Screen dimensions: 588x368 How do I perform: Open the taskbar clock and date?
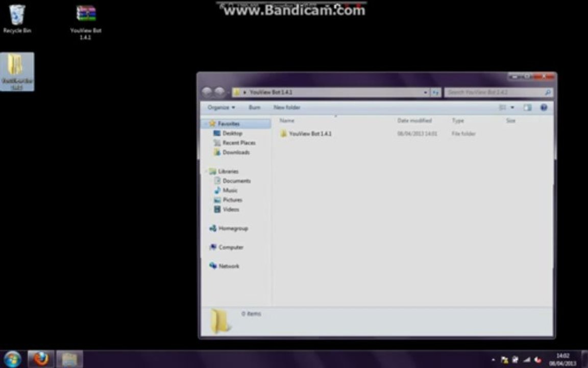pyautogui.click(x=562, y=359)
